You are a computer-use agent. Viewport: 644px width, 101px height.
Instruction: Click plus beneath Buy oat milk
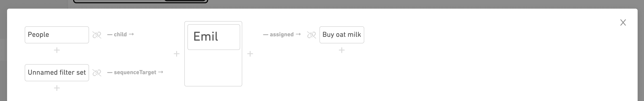(x=341, y=50)
